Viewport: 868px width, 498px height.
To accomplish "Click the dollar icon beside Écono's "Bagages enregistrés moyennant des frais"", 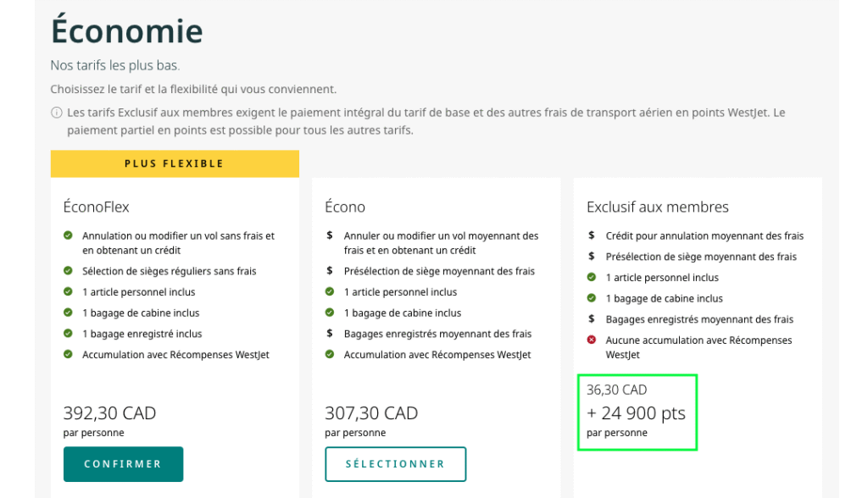I will point(330,334).
